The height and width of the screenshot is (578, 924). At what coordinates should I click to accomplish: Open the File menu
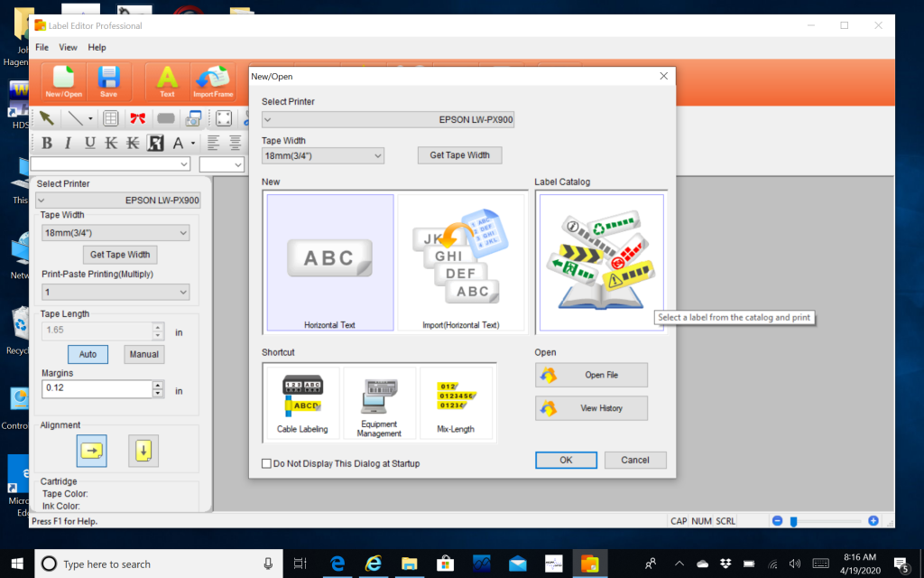click(x=42, y=47)
